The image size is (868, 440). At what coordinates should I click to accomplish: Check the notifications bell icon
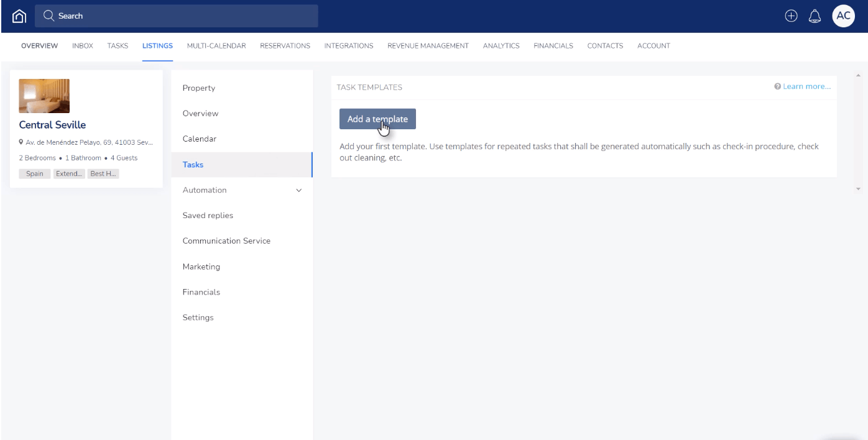815,16
